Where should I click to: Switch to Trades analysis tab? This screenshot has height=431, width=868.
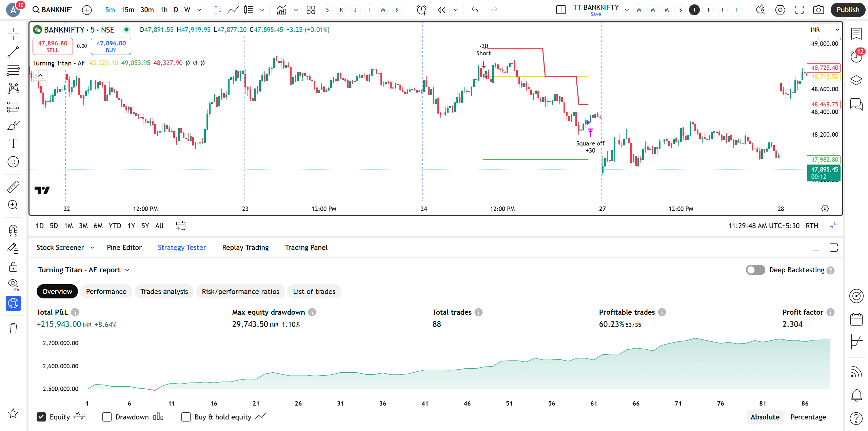click(164, 291)
